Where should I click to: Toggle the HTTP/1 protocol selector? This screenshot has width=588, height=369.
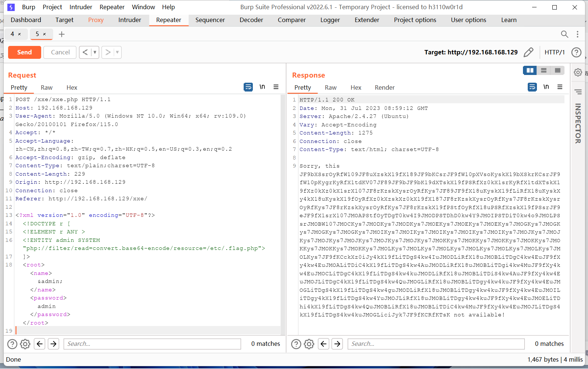coord(555,52)
